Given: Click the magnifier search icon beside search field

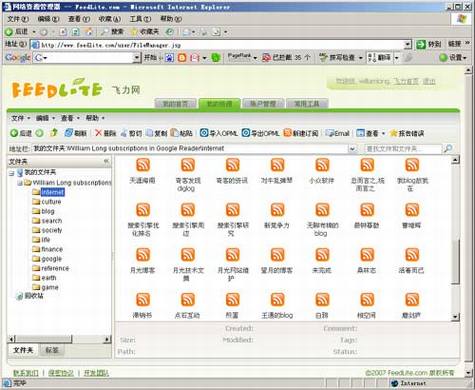Looking at the screenshot, I should point(449,148).
